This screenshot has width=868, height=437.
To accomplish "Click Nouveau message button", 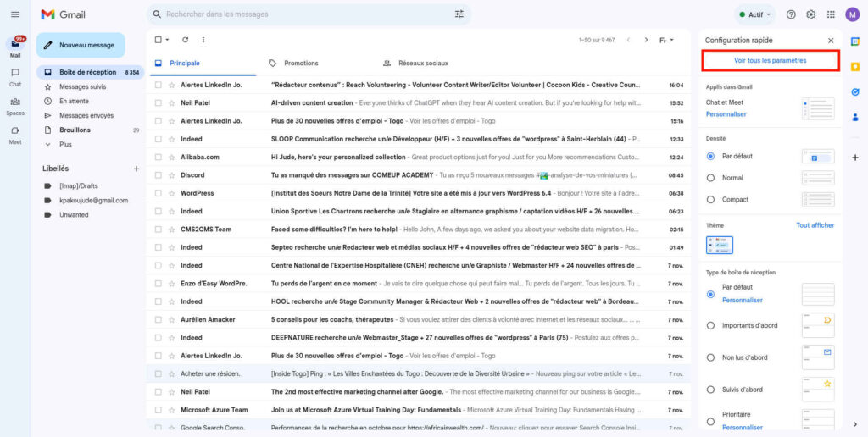I will [x=81, y=46].
